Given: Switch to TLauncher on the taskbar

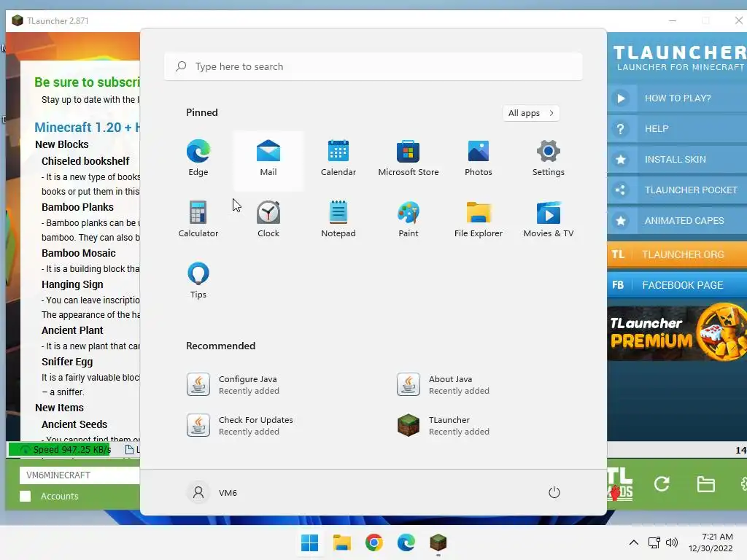Looking at the screenshot, I should pyautogui.click(x=438, y=542).
